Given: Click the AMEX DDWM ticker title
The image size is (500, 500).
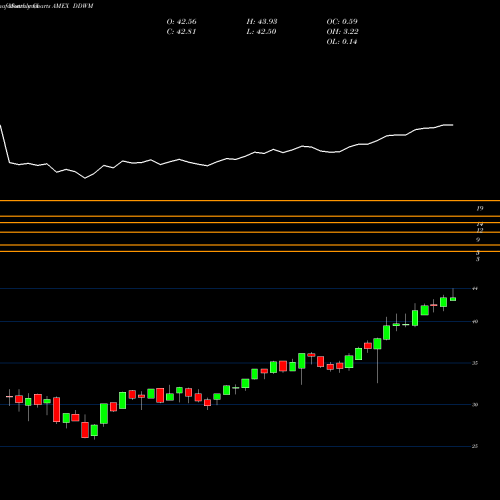Looking at the screenshot, I should click(72, 6).
